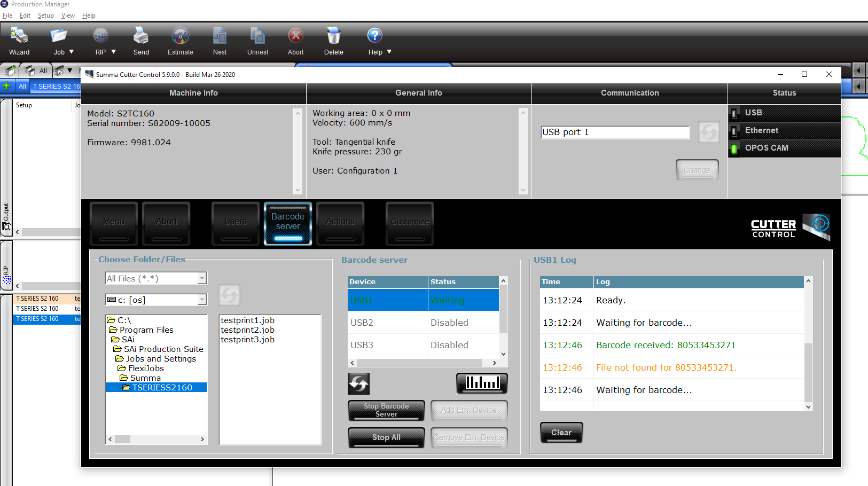Open the Setup menu

[x=45, y=15]
